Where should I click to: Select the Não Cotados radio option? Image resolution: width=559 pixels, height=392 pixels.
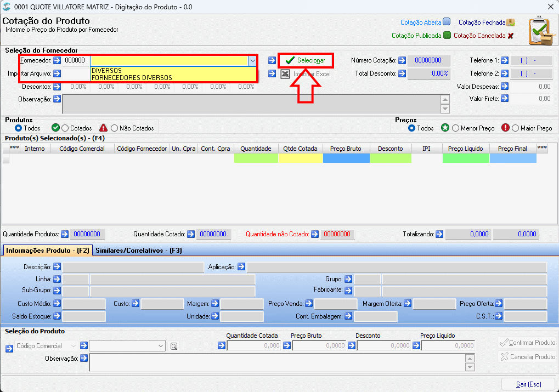114,128
